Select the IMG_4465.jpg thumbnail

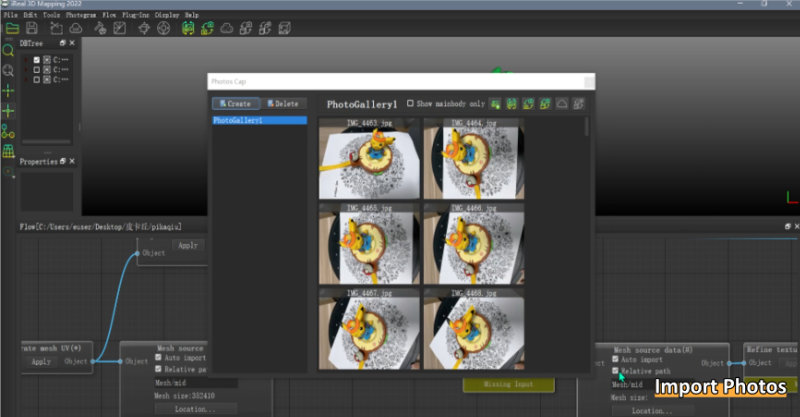click(369, 244)
